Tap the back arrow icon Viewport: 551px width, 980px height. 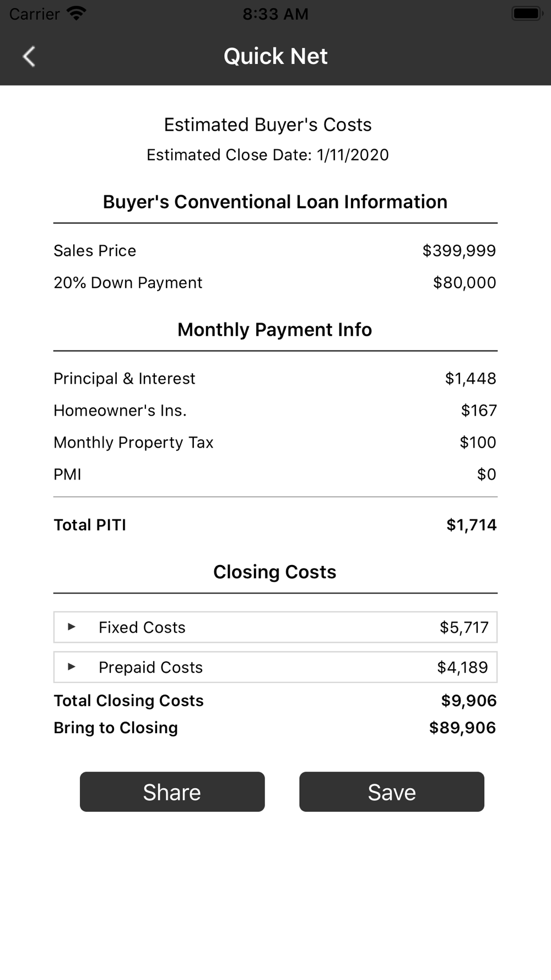[29, 56]
